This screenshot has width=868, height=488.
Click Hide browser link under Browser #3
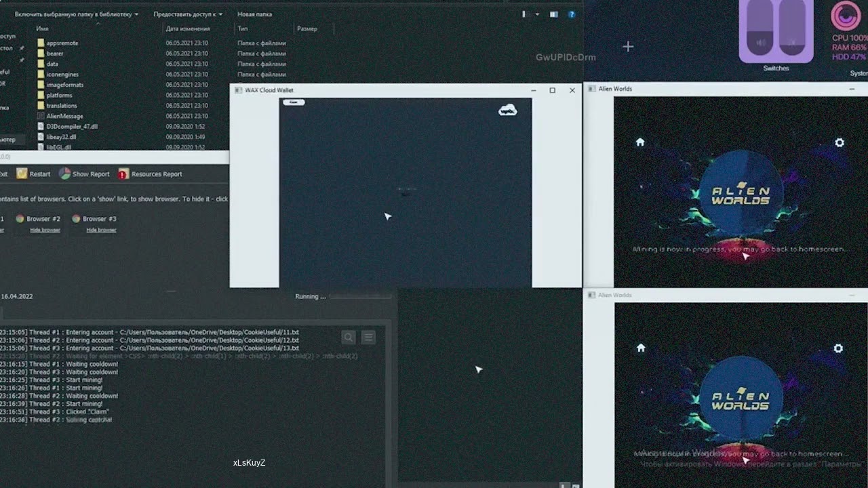101,230
